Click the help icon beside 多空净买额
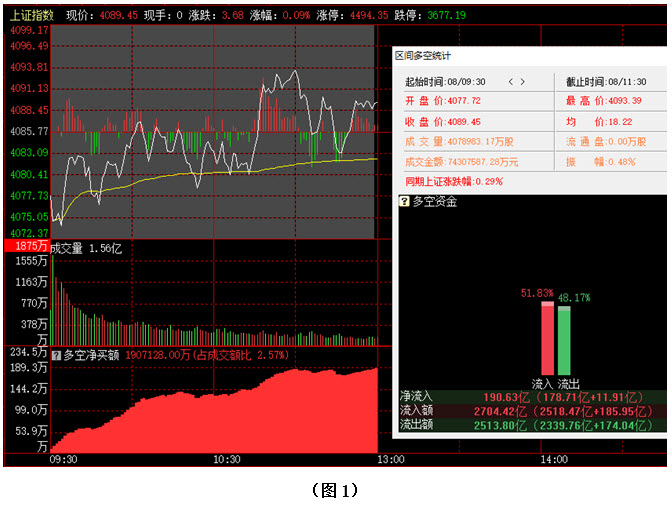Viewport: 672px width, 514px height. click(x=56, y=354)
